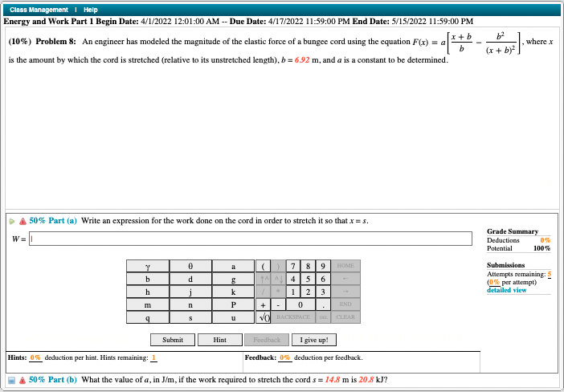Insert the decimal point key

pyautogui.click(x=323, y=304)
